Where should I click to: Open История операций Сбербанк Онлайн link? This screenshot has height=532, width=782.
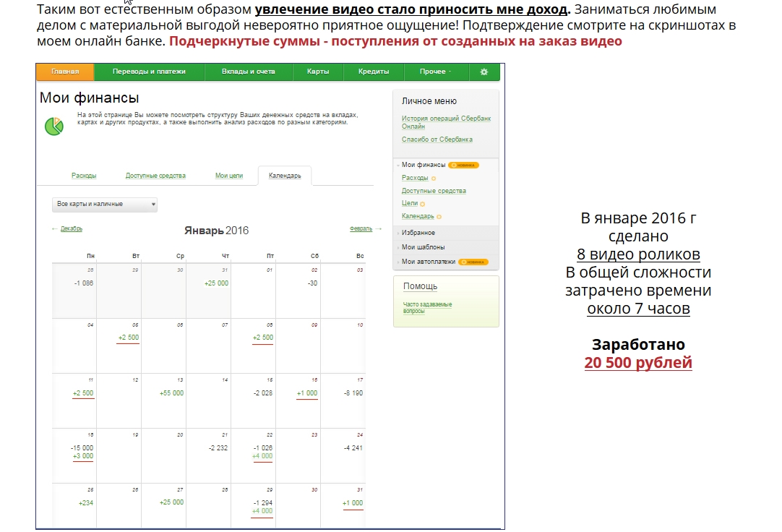click(x=446, y=122)
